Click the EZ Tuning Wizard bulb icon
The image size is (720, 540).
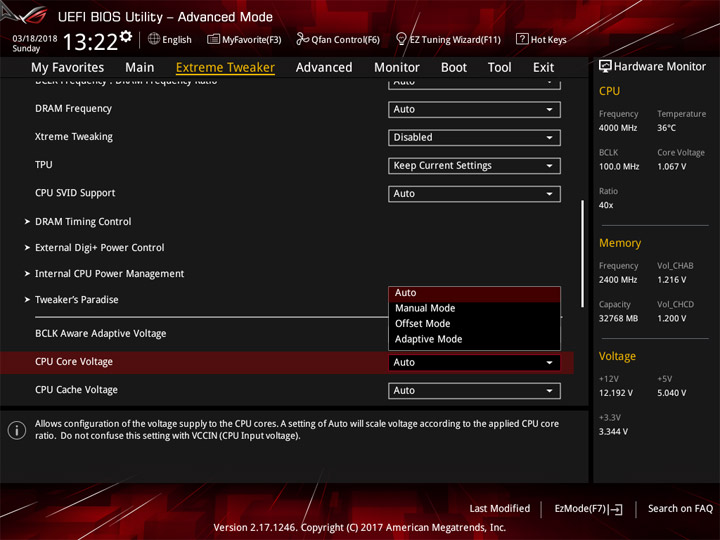[x=401, y=39]
